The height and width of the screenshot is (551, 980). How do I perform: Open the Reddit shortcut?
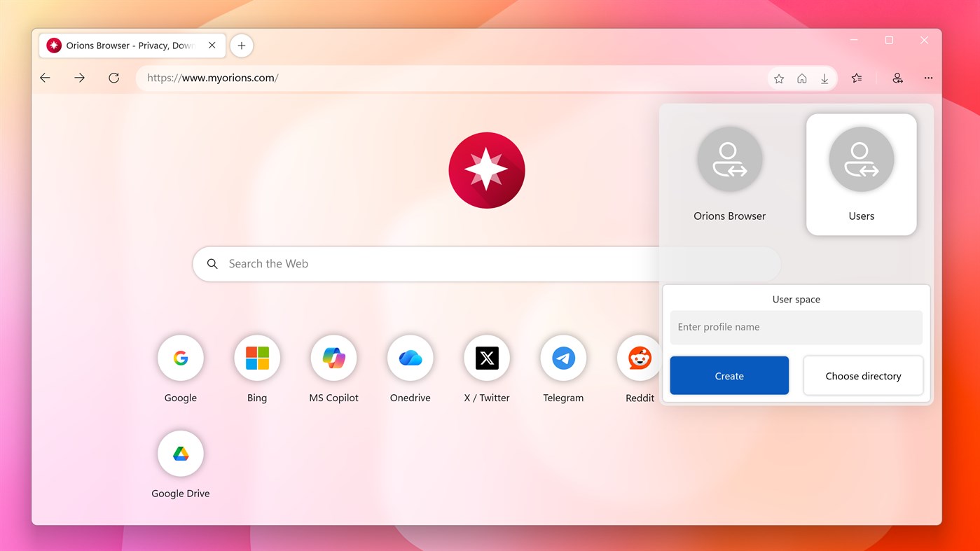639,358
